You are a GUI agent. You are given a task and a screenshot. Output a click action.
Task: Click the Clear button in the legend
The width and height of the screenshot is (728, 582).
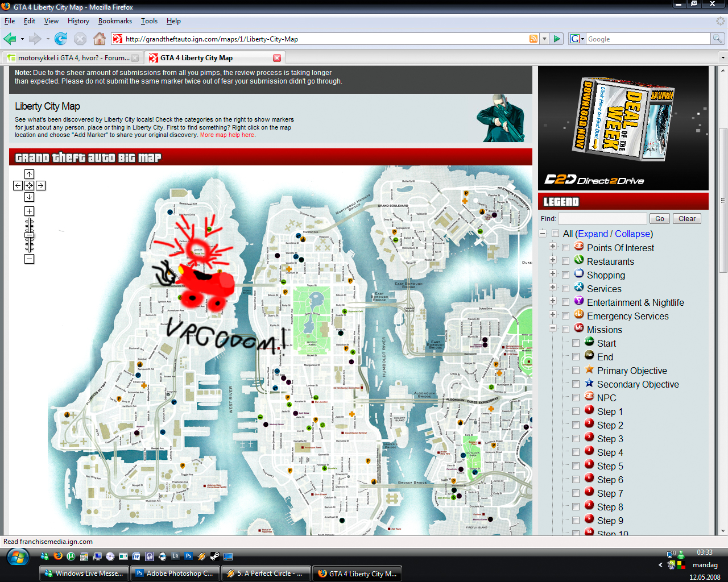click(x=687, y=219)
